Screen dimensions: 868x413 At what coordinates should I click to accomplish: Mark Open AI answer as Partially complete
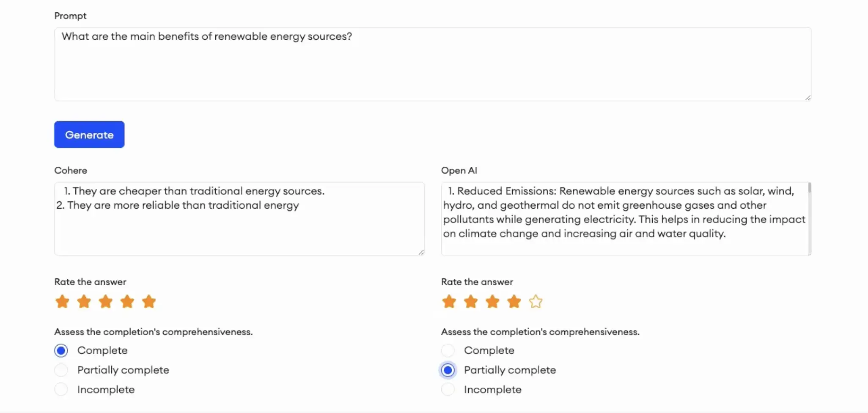448,370
